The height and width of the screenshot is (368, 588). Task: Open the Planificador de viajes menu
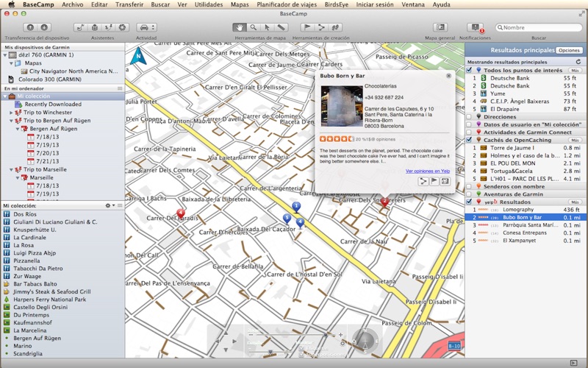(x=287, y=4)
